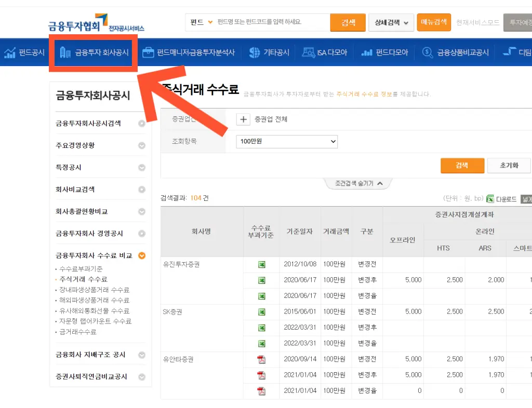Open 금거래수수료 submenu link
The height and width of the screenshot is (408, 532).
pyautogui.click(x=78, y=332)
